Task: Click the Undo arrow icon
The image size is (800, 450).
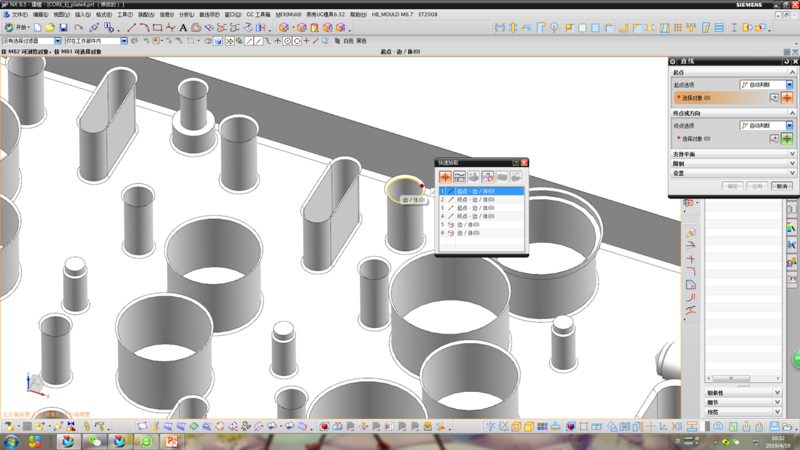Action: point(78,28)
